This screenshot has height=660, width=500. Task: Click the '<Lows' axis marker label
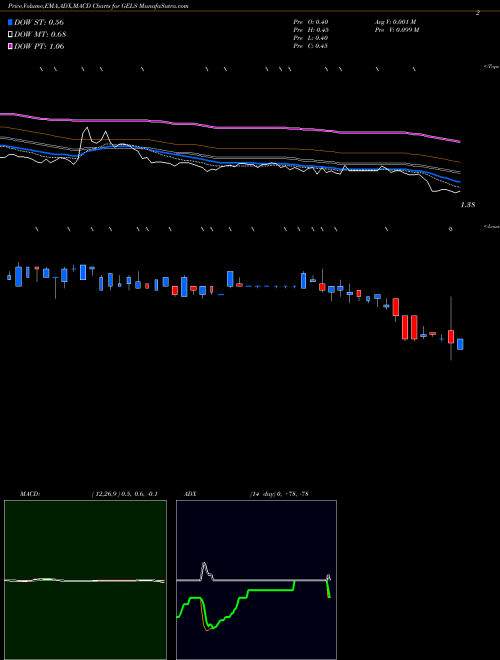[492, 226]
